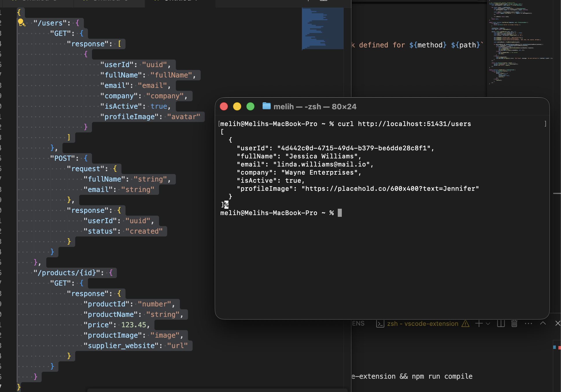561x392 pixels.
Task: Split the terminal panel
Action: [x=501, y=323]
